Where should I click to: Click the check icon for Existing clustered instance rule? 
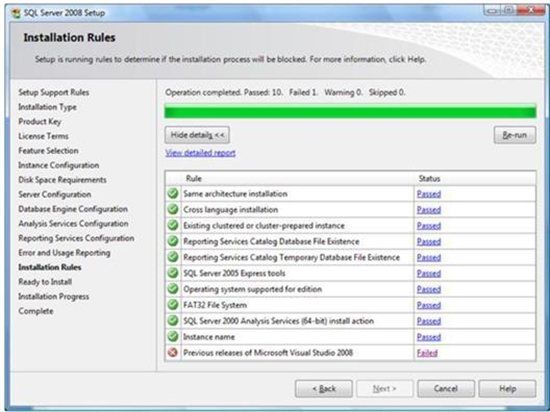pos(173,225)
